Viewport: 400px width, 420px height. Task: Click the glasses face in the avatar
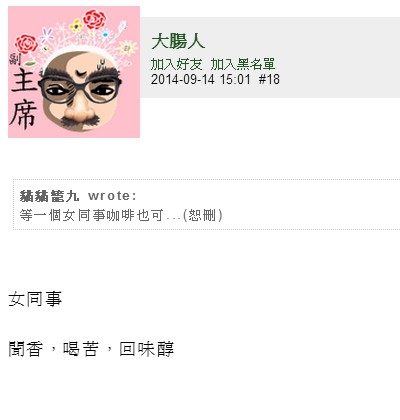(80, 92)
